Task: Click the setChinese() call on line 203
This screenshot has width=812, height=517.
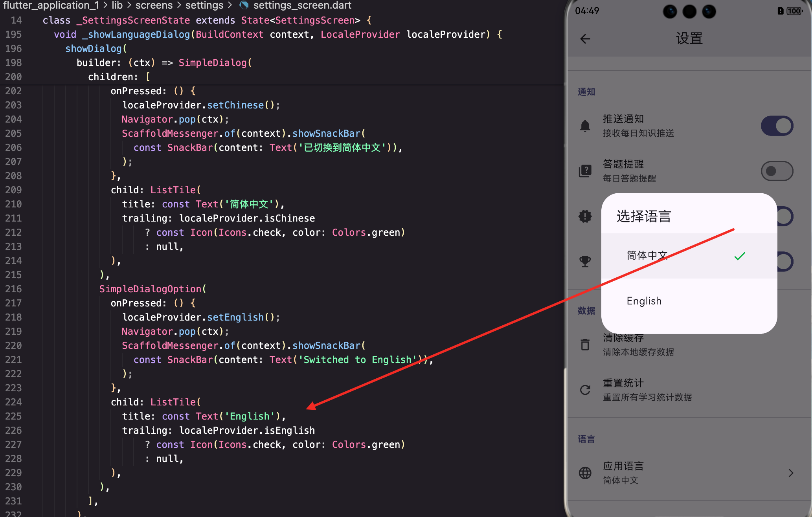Action: tap(240, 105)
